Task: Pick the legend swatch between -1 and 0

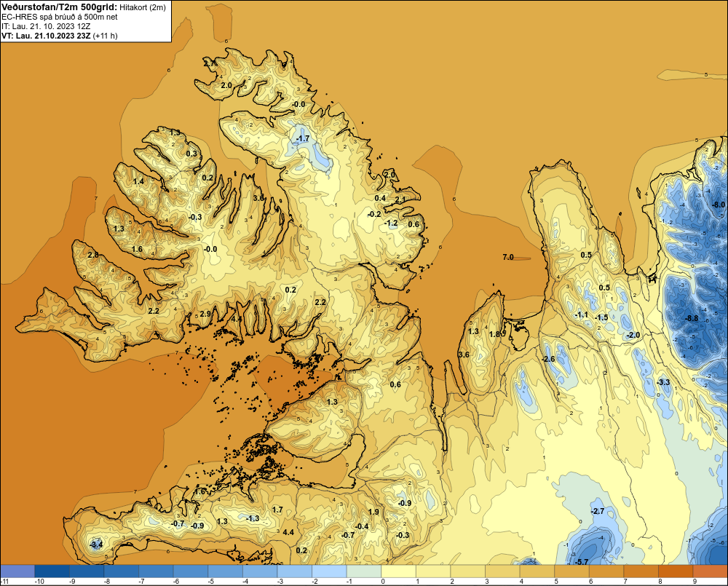Action: (364, 571)
